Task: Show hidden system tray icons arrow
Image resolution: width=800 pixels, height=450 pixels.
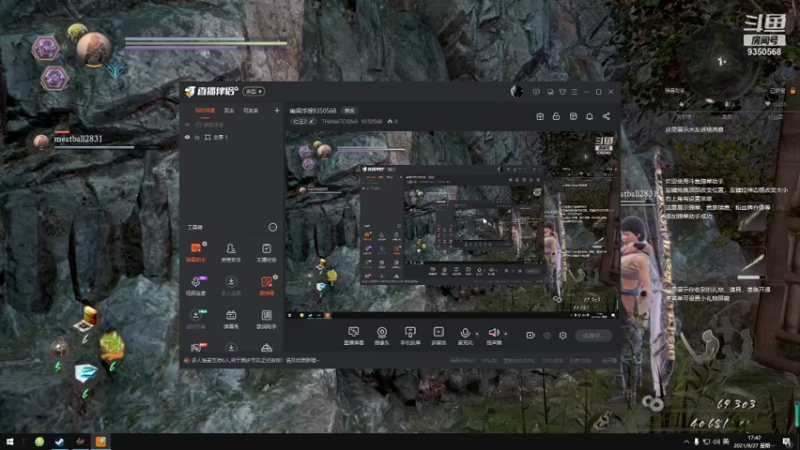Action: [x=686, y=442]
